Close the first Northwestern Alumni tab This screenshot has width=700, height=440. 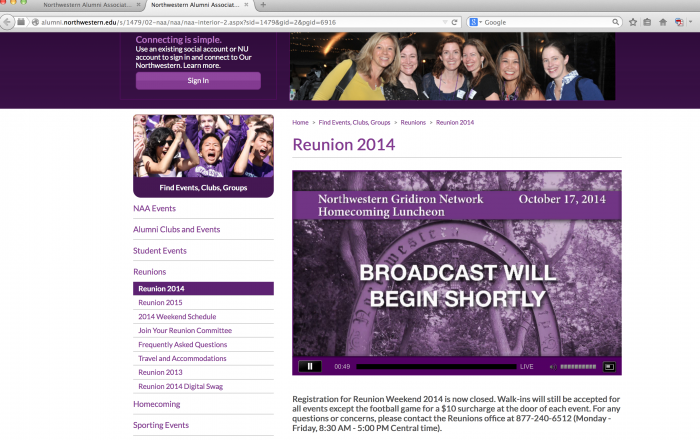[138, 4]
